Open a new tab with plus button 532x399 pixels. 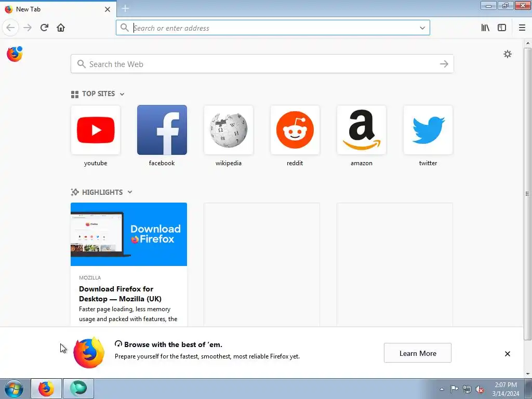click(125, 8)
